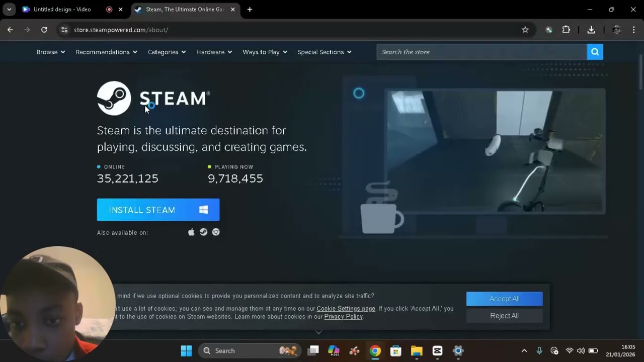Reject all cookies
The image size is (644, 362).
(x=504, y=316)
